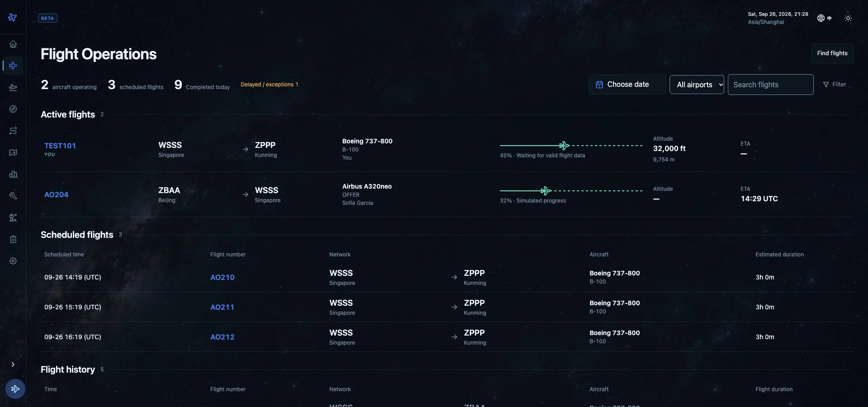Open the plane-landing departures icon in sidebar

click(x=13, y=87)
